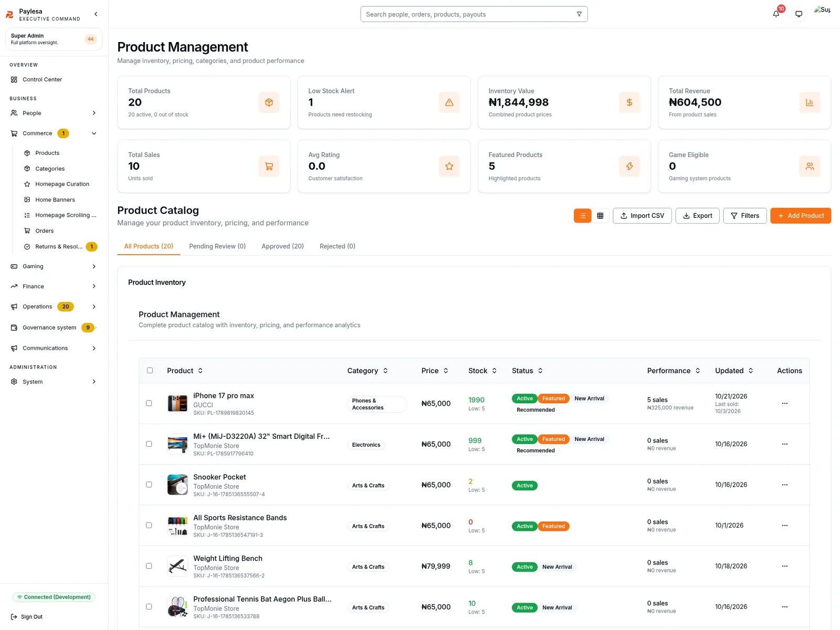Expand the Communications sidebar section
The width and height of the screenshot is (840, 630).
pyautogui.click(x=54, y=348)
